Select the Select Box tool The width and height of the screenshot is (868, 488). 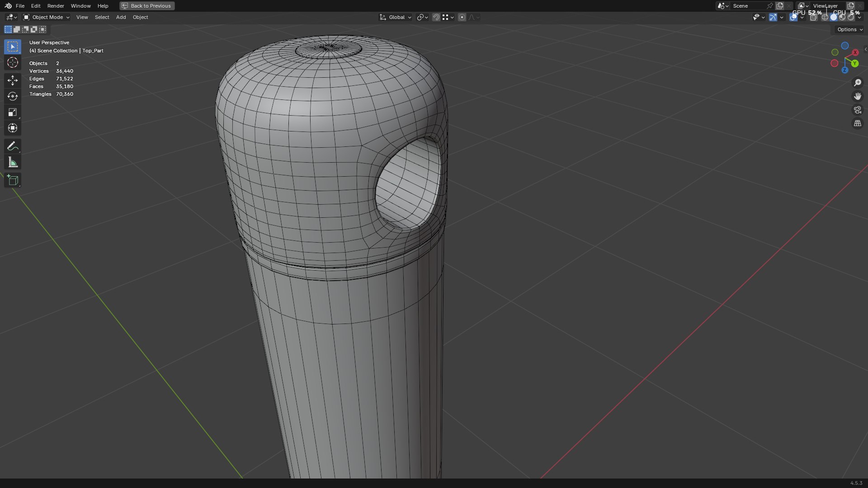[x=13, y=47]
